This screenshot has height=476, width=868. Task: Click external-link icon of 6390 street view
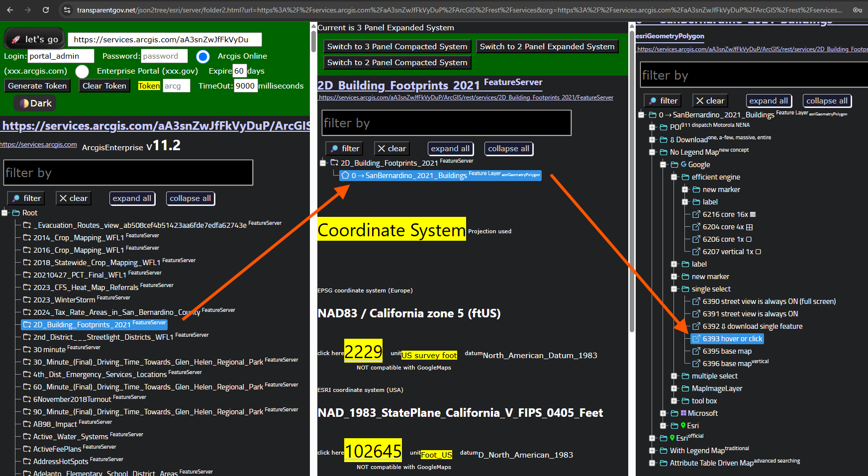(696, 301)
